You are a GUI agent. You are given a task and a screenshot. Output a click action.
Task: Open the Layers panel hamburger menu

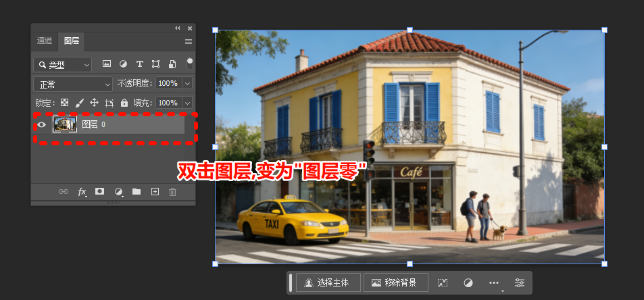pyautogui.click(x=189, y=41)
